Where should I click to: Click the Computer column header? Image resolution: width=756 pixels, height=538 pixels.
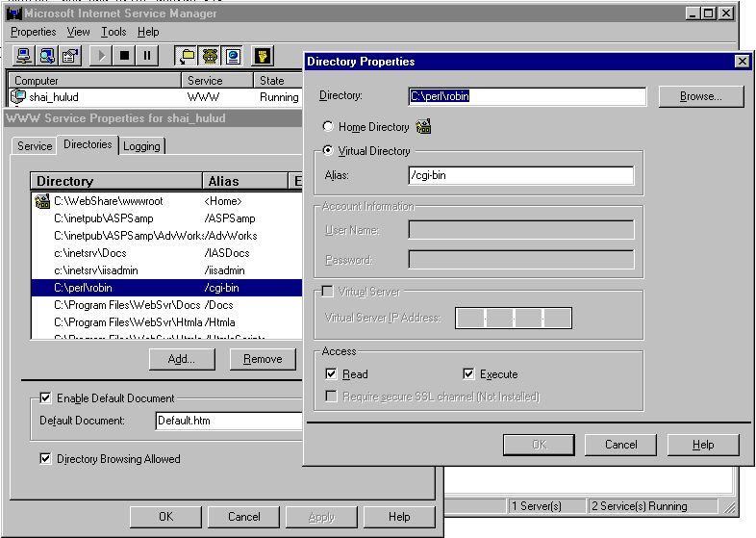tap(94, 80)
